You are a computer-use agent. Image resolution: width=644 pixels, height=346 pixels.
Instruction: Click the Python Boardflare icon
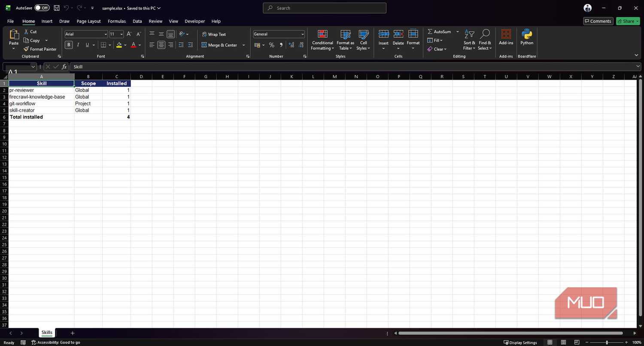(527, 34)
